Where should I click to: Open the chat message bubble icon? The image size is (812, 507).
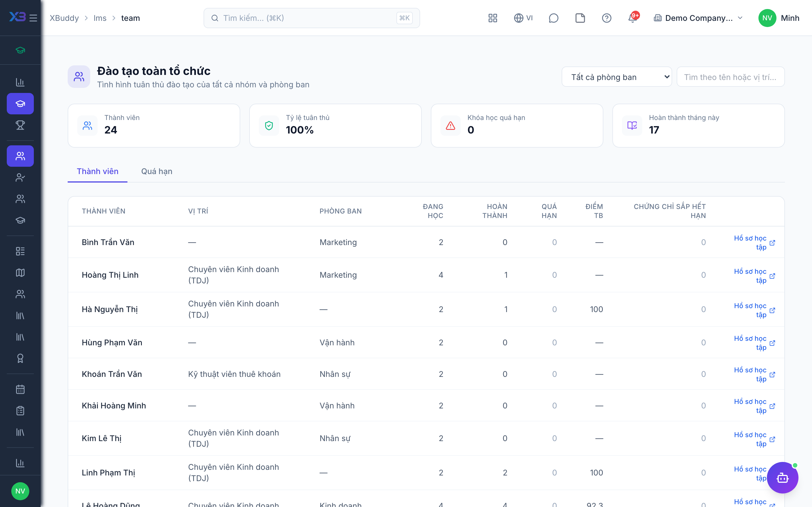pyautogui.click(x=553, y=18)
